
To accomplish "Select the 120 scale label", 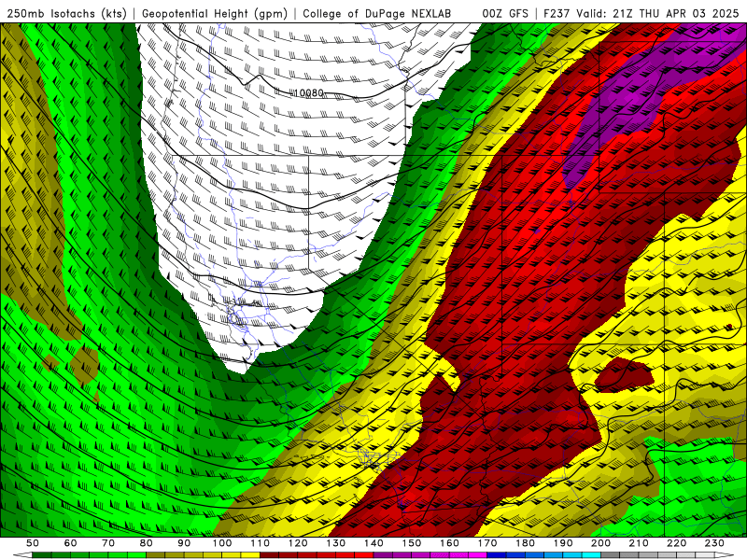I will pyautogui.click(x=298, y=543).
